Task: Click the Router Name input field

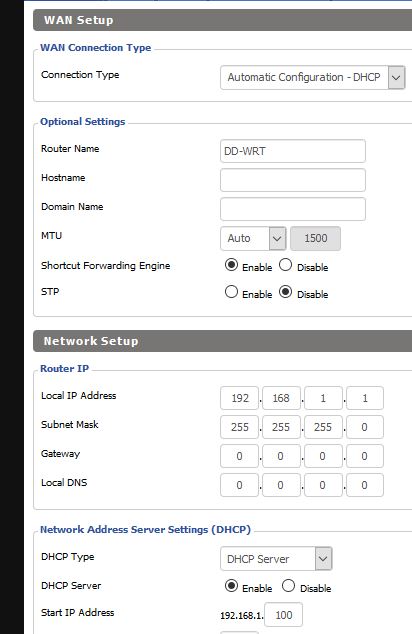Action: point(293,151)
